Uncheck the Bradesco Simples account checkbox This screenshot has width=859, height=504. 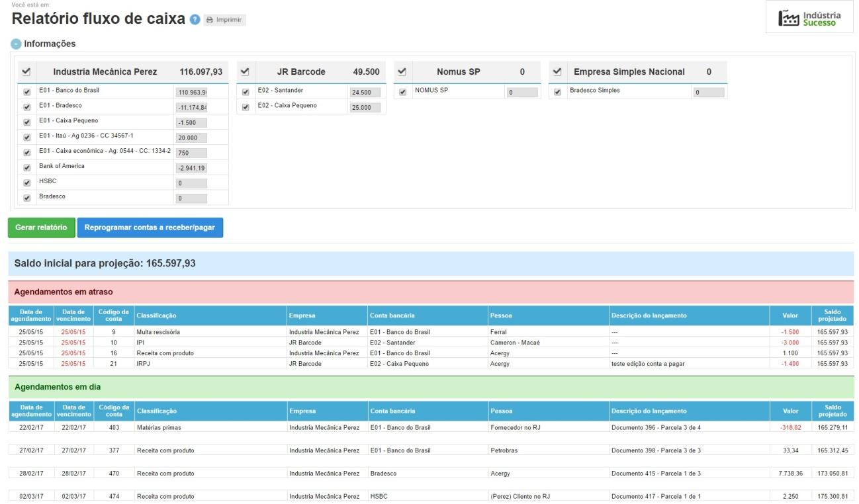coord(557,92)
